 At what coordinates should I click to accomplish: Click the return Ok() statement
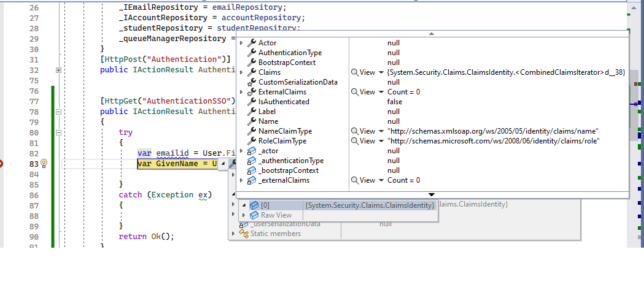(x=147, y=237)
